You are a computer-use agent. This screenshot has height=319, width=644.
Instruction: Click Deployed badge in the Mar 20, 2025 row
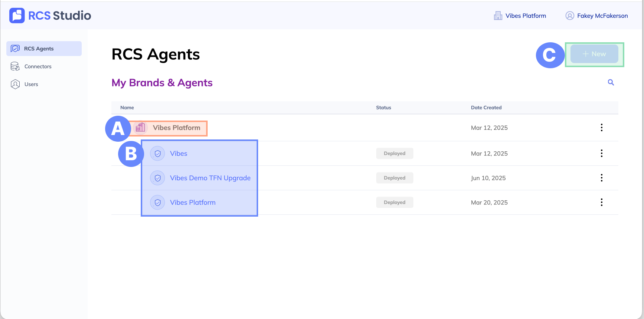point(395,203)
